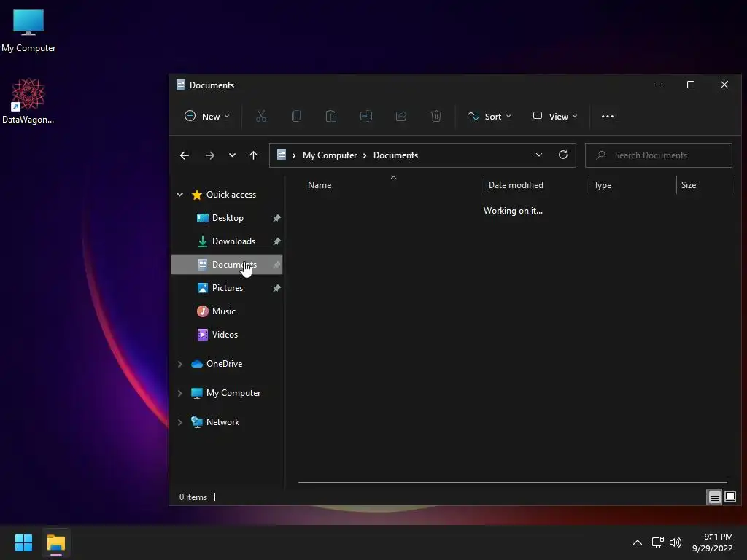
Task: Collapse the Quick access tree
Action: tap(180, 194)
